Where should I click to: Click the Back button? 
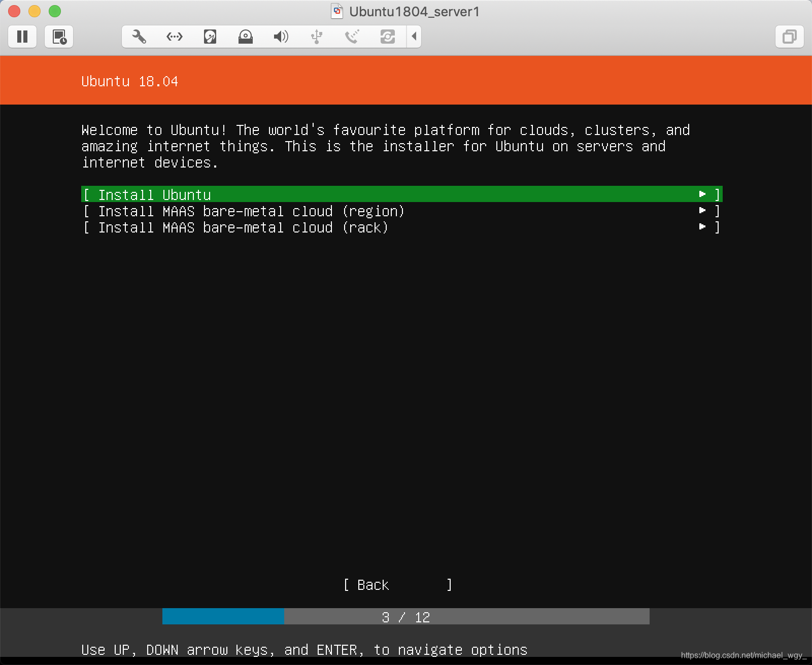[398, 585]
